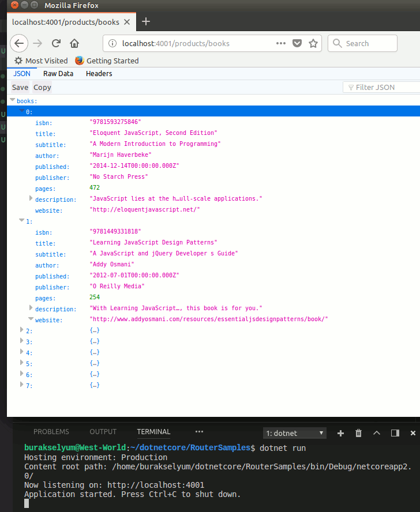This screenshot has width=420, height=512.
Task: Expand book item 2 in JSON tree
Action: 22,330
